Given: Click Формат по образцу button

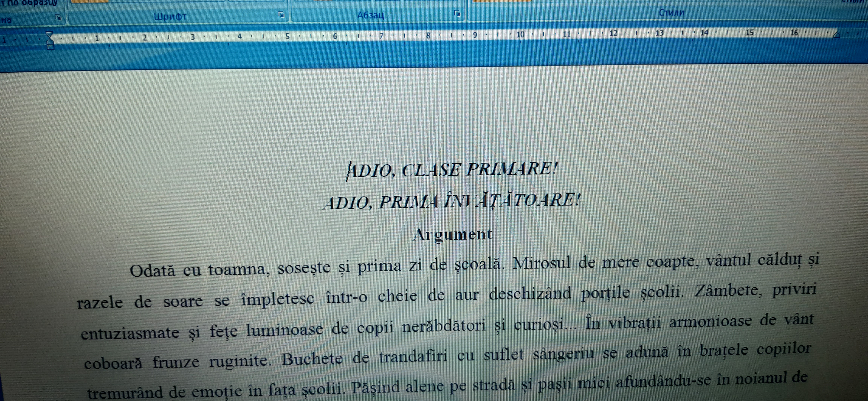Looking at the screenshot, I should click(x=29, y=3).
